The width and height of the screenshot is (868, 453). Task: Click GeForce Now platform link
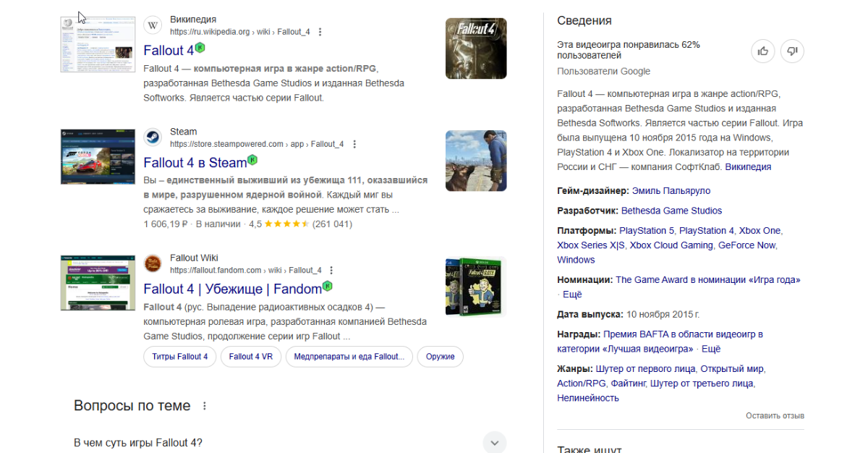point(746,245)
